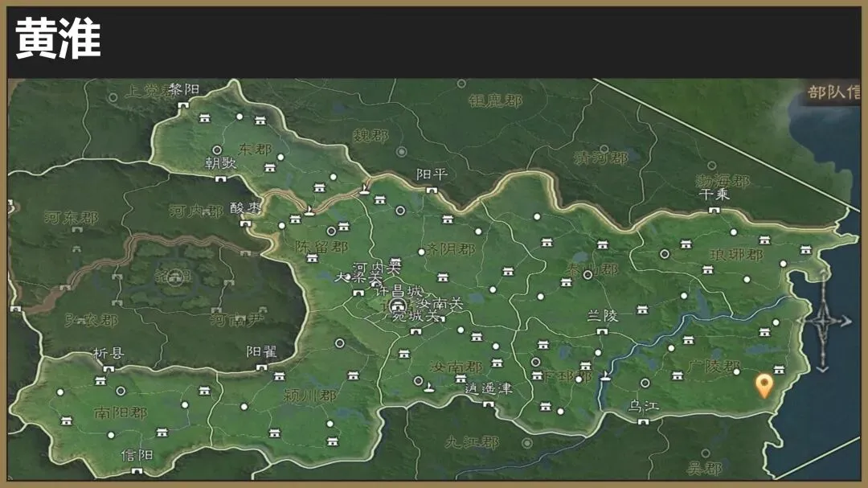
Task: Select the ferry boat icon west of 逍遥津
Action: [428, 388]
